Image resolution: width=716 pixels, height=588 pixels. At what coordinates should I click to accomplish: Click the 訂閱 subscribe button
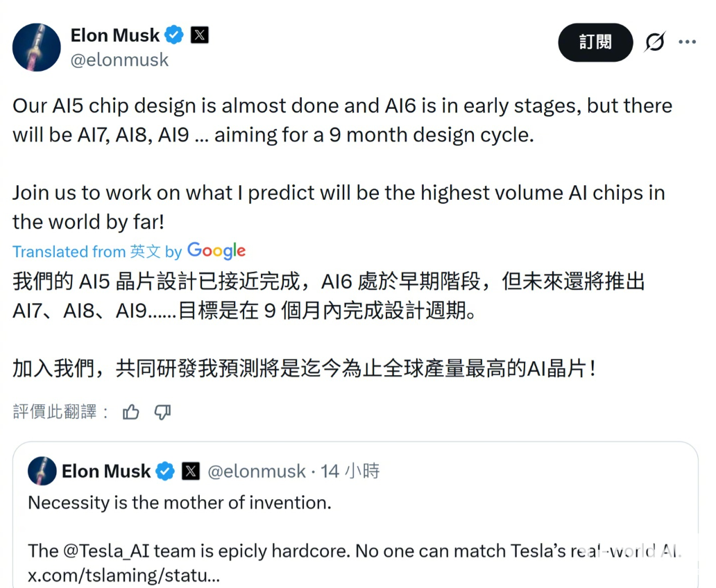595,42
